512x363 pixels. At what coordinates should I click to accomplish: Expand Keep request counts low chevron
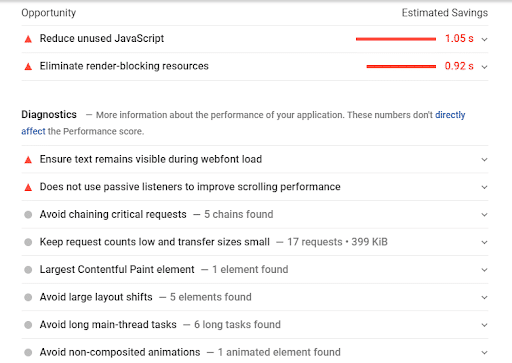click(x=484, y=242)
